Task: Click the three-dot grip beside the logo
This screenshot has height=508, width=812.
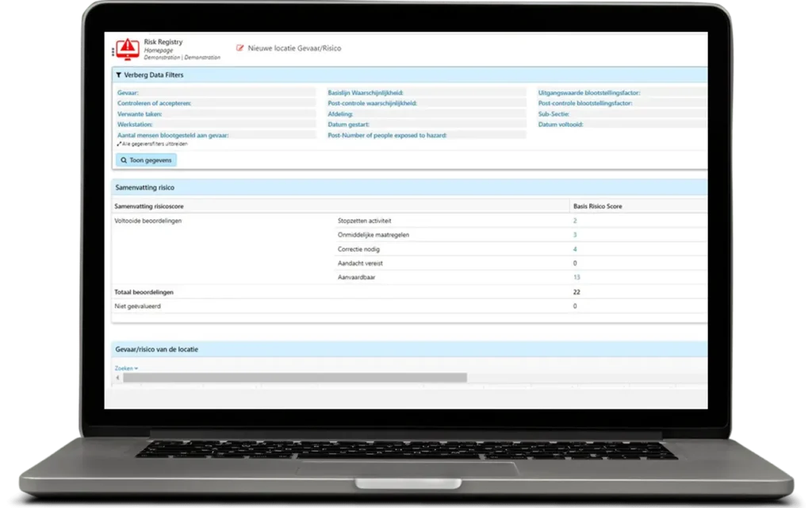Action: coord(113,51)
